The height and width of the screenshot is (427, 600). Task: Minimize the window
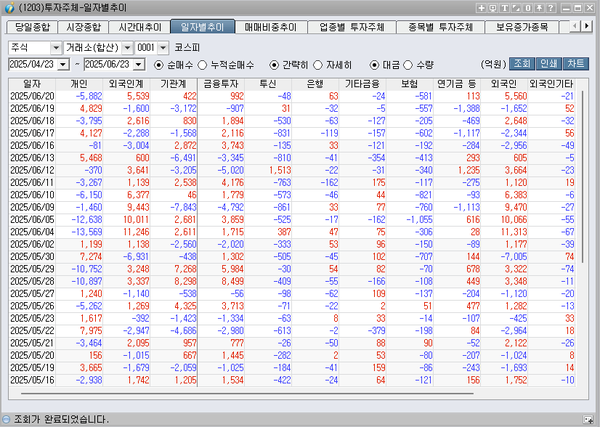click(566, 8)
